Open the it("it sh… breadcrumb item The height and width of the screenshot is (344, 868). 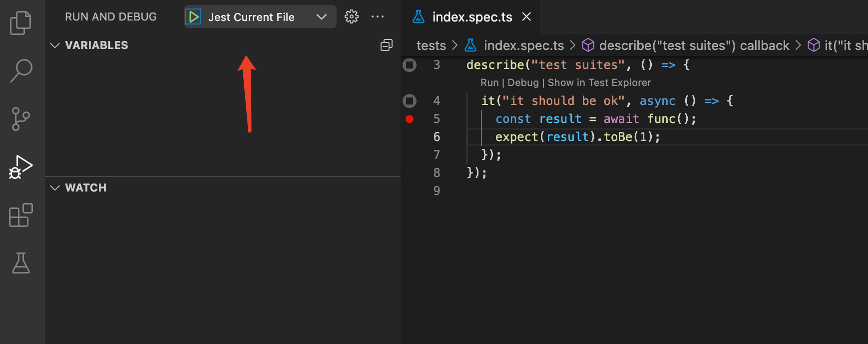click(846, 45)
